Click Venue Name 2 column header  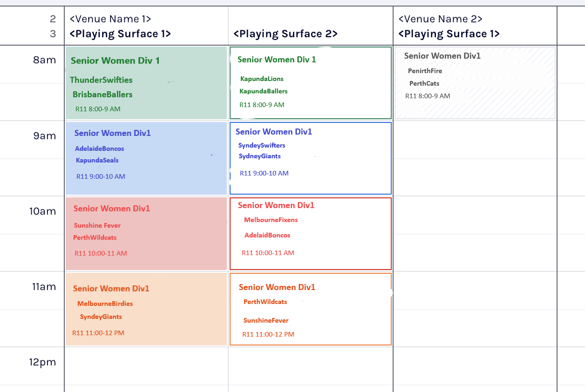coord(441,19)
